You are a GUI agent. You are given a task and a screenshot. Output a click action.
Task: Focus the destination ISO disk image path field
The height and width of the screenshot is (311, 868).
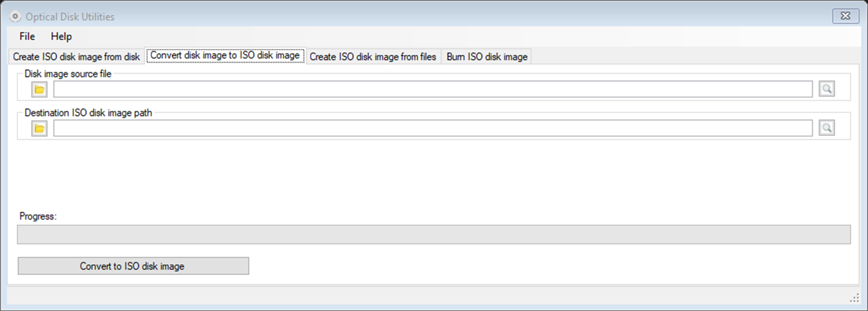[432, 128]
